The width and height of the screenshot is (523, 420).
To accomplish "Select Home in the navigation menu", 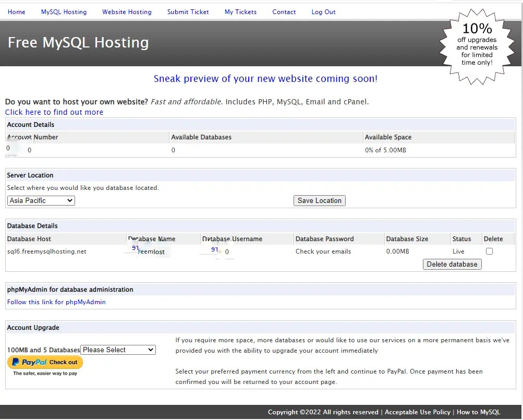I will [x=16, y=11].
